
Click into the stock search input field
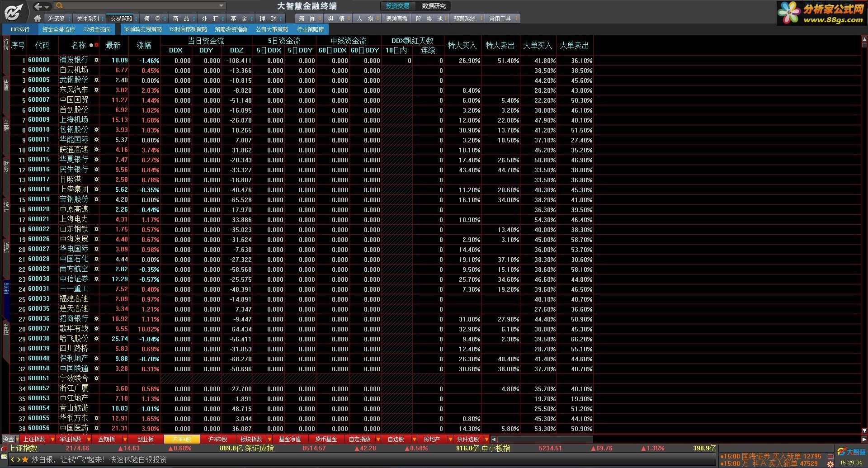140,6
